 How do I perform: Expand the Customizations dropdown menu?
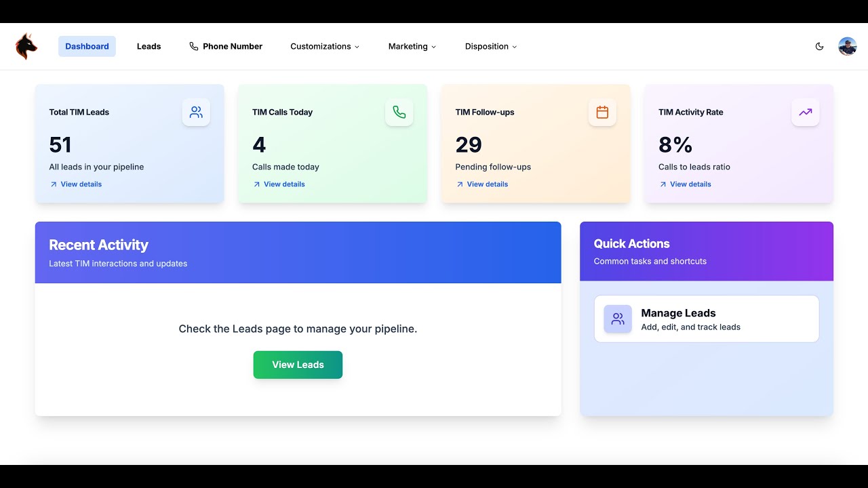point(325,46)
